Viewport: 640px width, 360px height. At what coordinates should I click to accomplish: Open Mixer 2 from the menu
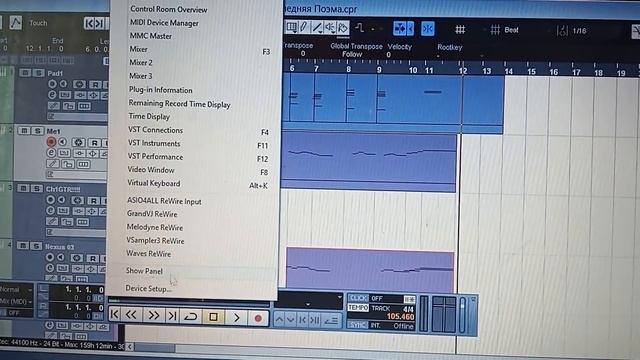pos(141,62)
